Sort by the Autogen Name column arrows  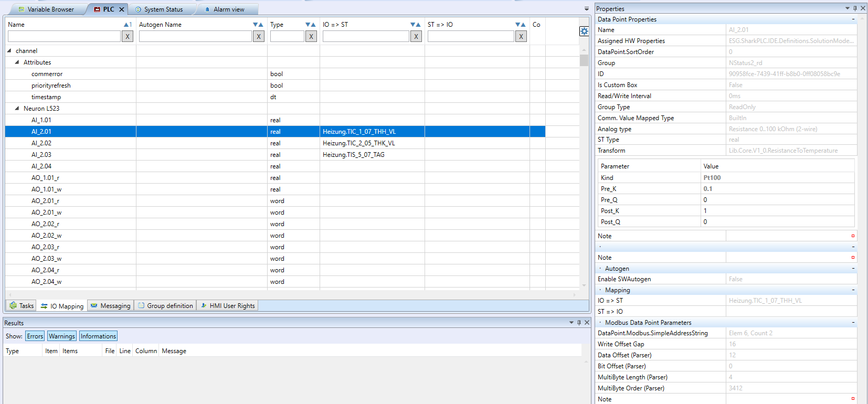point(258,25)
